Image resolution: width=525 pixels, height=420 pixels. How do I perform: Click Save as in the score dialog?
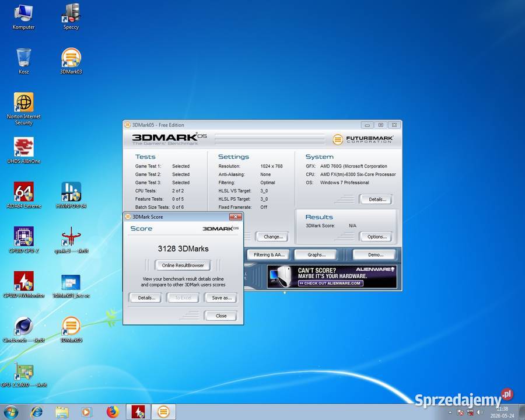(x=221, y=297)
